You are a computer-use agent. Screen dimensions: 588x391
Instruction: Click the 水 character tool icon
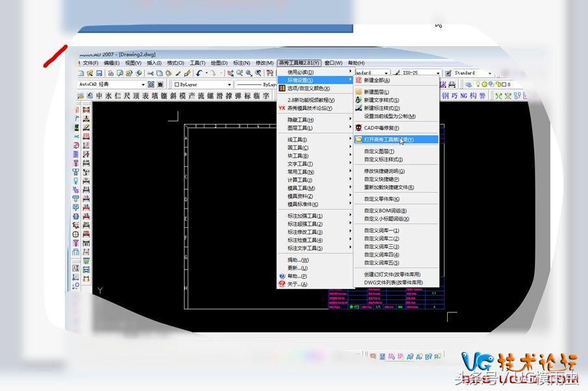(x=108, y=95)
